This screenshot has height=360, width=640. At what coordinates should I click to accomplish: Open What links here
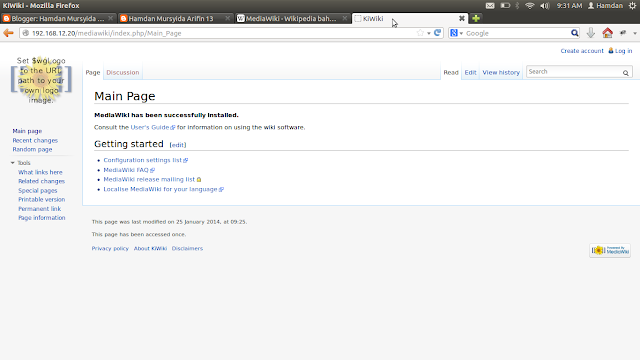40,172
